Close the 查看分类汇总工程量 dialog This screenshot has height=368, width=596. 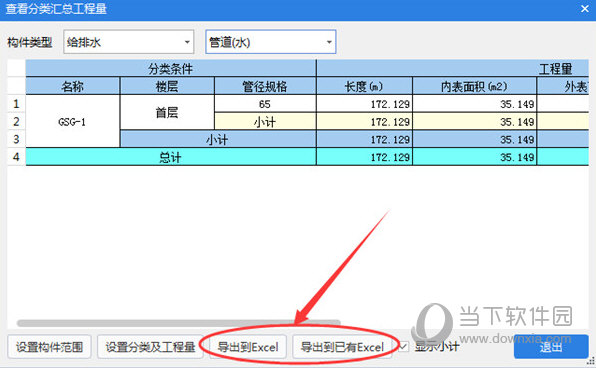[585, 8]
